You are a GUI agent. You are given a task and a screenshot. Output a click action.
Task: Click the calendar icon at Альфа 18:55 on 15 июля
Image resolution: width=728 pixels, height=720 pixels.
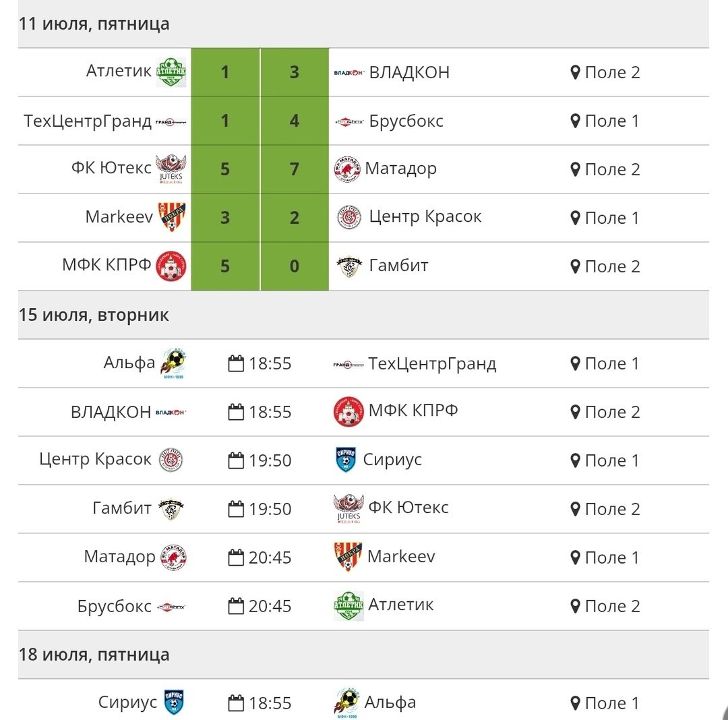click(x=236, y=363)
